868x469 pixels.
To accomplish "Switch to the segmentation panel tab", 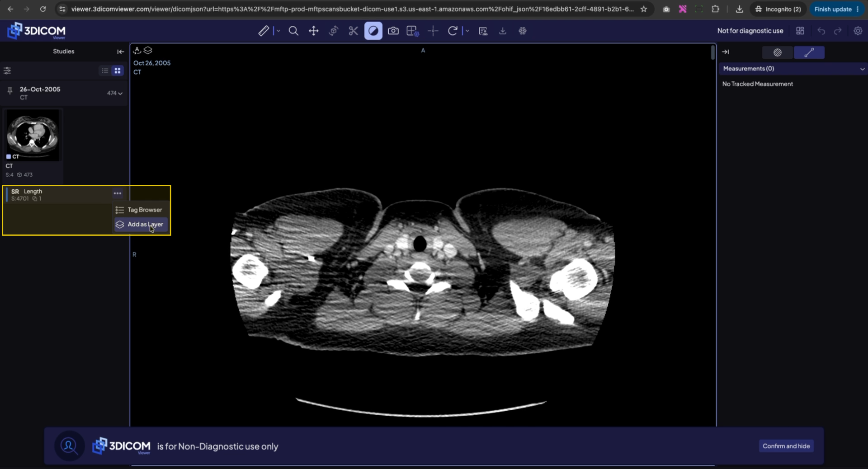I will click(777, 52).
